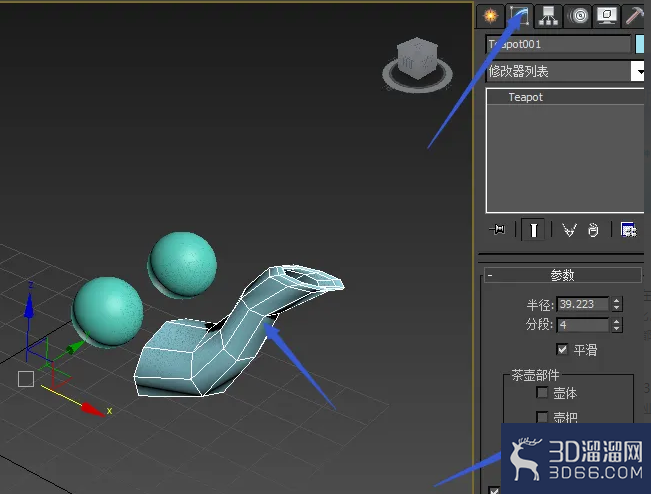Toggle the 平滑 smooth checkbox

(562, 350)
